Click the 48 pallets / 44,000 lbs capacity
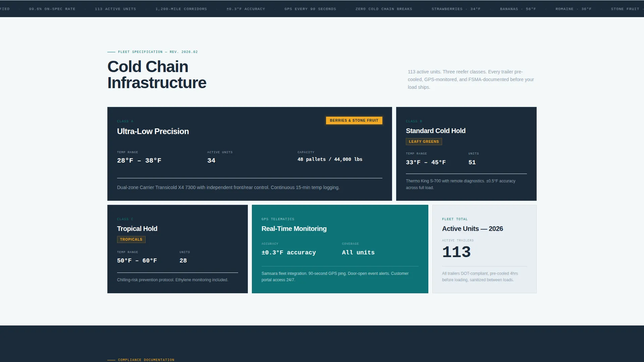The image size is (644, 362). click(x=330, y=159)
